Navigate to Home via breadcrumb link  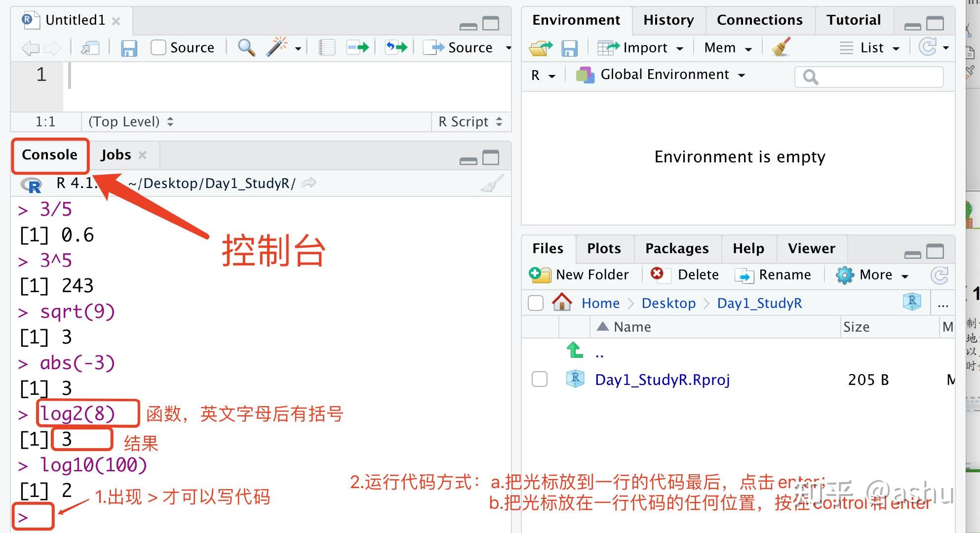600,303
